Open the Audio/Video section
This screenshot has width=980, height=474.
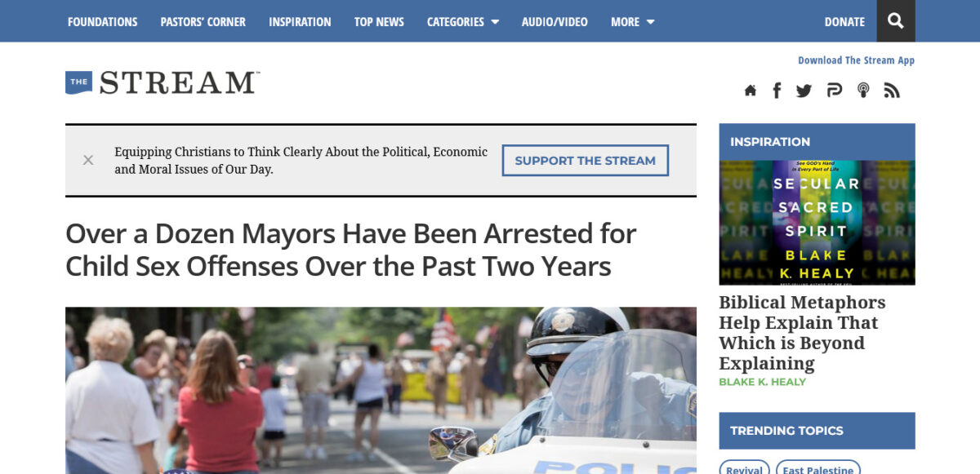[x=555, y=22]
